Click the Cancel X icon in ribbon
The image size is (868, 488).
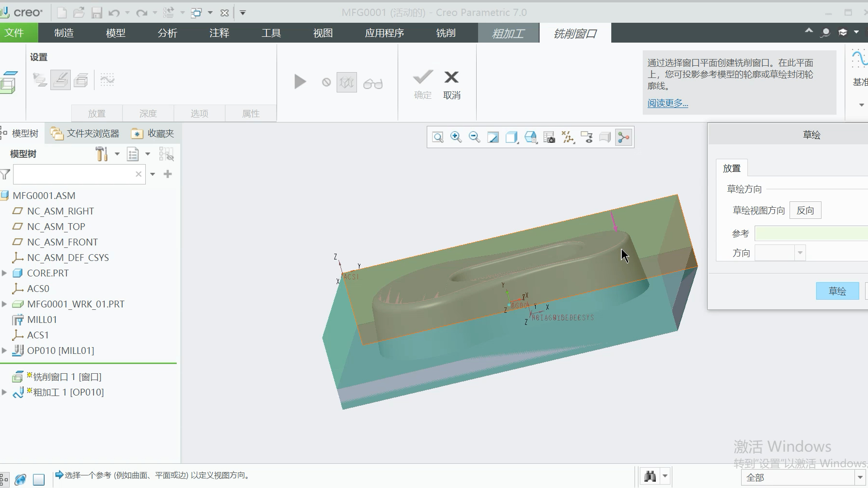[451, 77]
